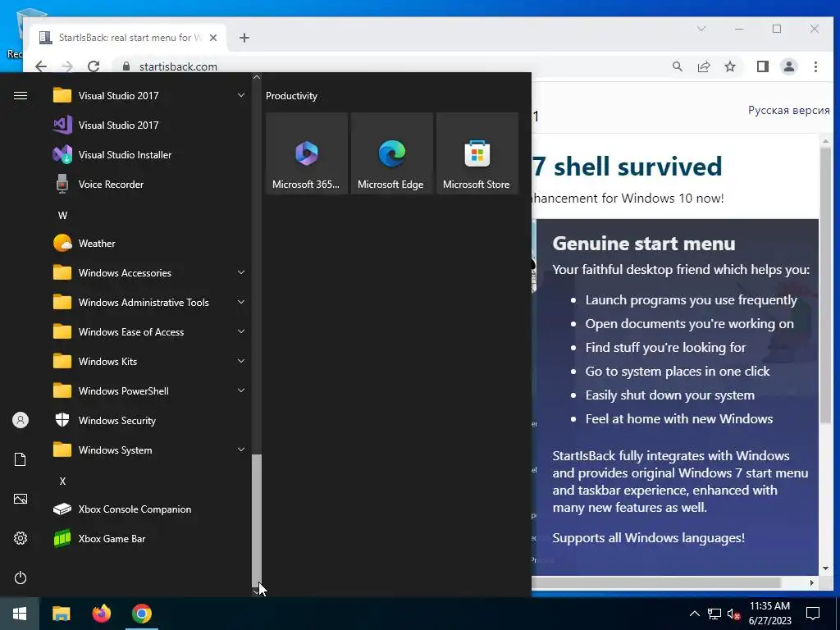The height and width of the screenshot is (630, 840).
Task: Open network tray icon
Action: click(714, 614)
